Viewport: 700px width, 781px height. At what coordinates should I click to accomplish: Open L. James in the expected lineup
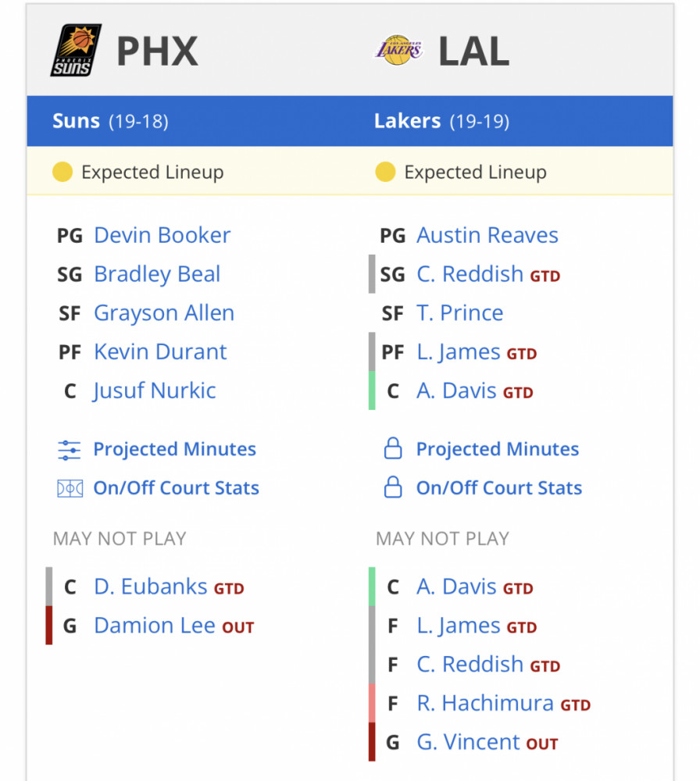[459, 352]
